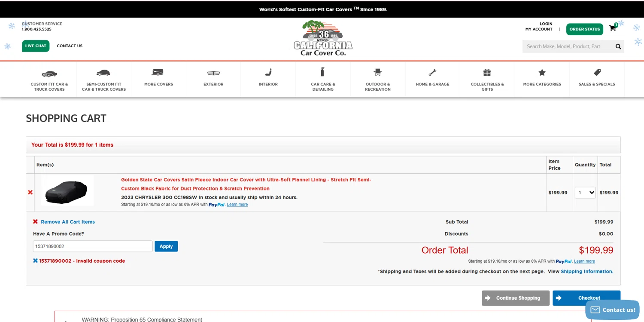This screenshot has width=644, height=322.
Task: Click the 'Your Total is $199.99' banner text
Action: coord(72,145)
